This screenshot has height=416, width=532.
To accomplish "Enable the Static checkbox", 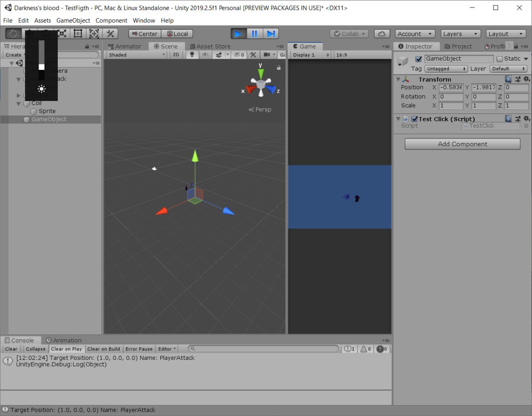I will (500, 59).
